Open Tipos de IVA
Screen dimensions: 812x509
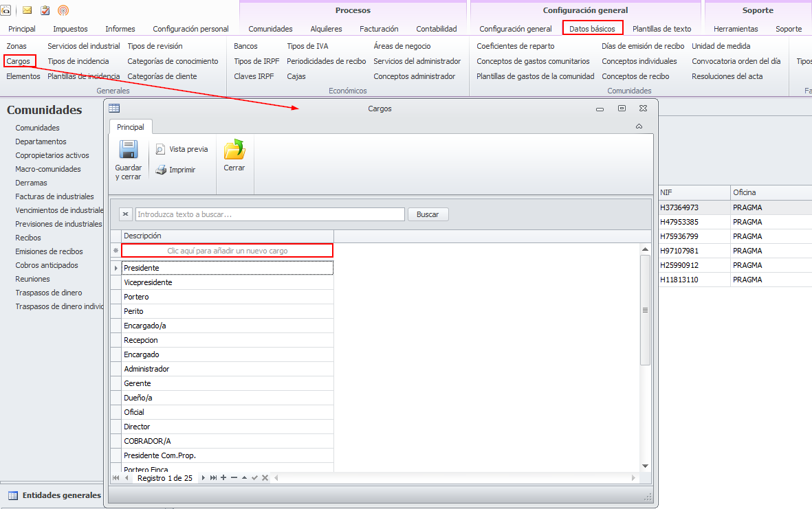coord(307,46)
